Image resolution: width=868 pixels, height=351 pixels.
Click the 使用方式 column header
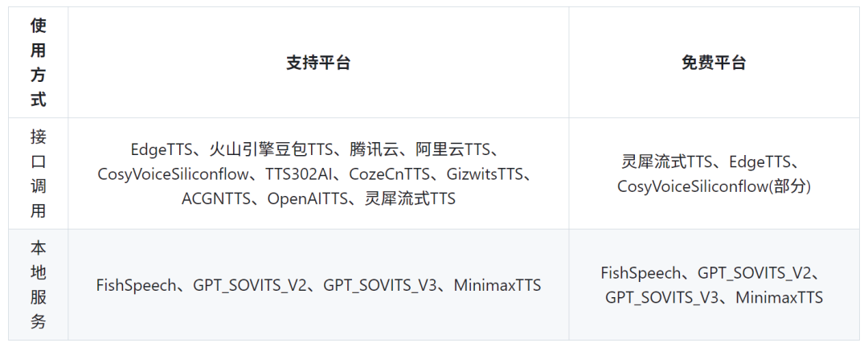pyautogui.click(x=39, y=63)
